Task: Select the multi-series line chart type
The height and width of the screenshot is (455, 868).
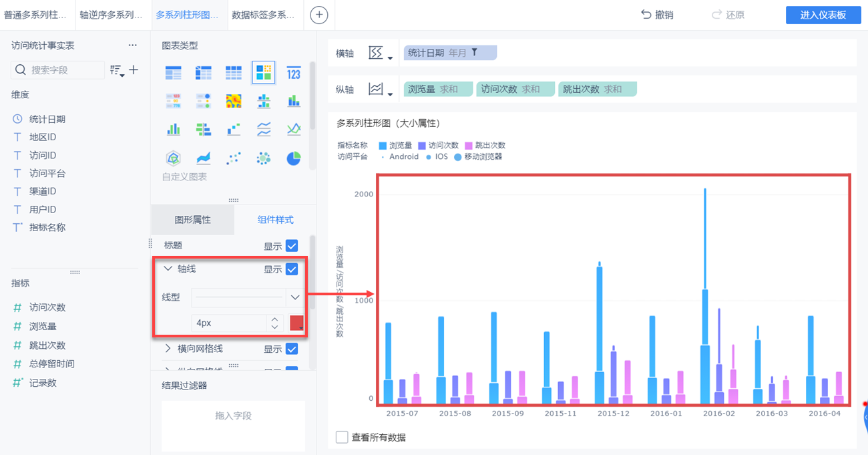Action: pyautogui.click(x=294, y=129)
